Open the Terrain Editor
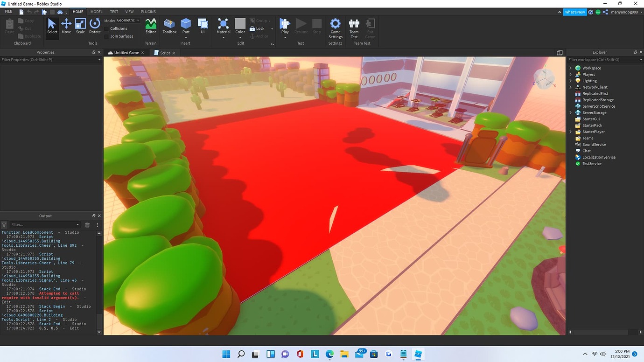644x362 pixels. pos(151,27)
